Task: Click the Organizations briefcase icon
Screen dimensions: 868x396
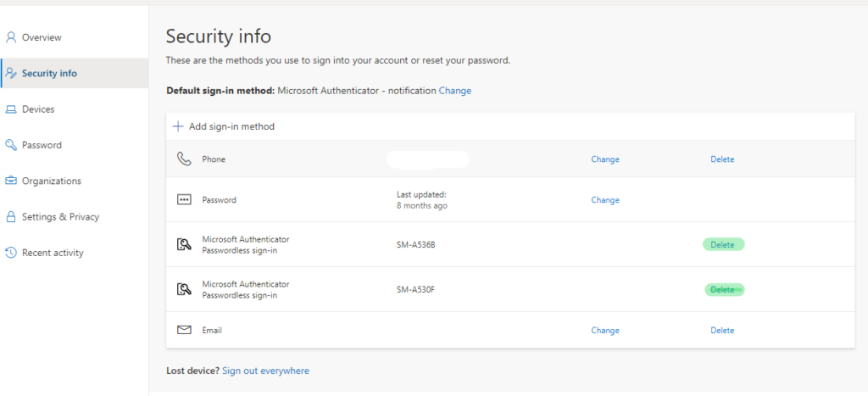Action: [x=11, y=181]
